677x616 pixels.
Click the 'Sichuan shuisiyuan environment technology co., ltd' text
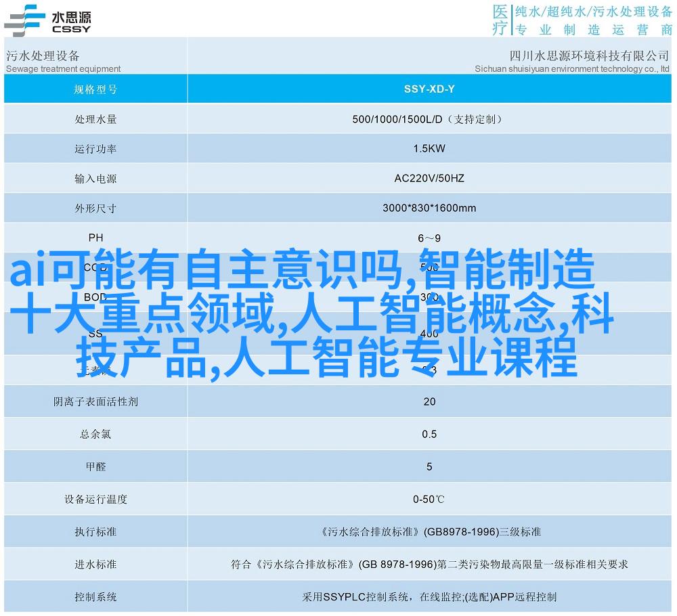(572, 68)
